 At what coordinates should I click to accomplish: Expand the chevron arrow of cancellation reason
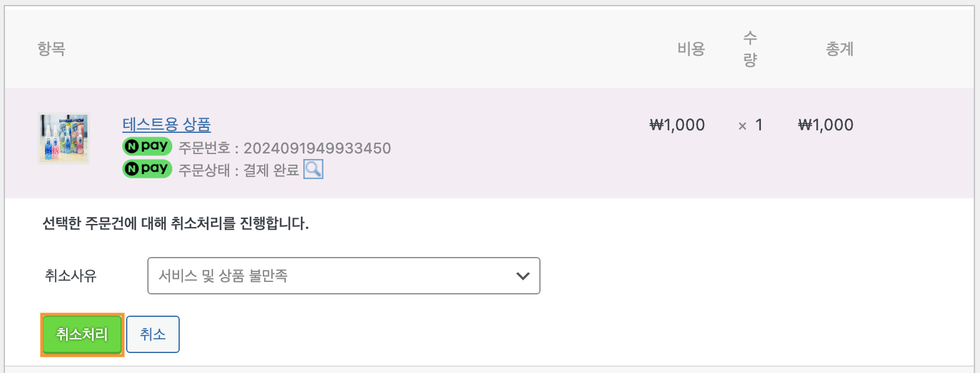tap(523, 276)
